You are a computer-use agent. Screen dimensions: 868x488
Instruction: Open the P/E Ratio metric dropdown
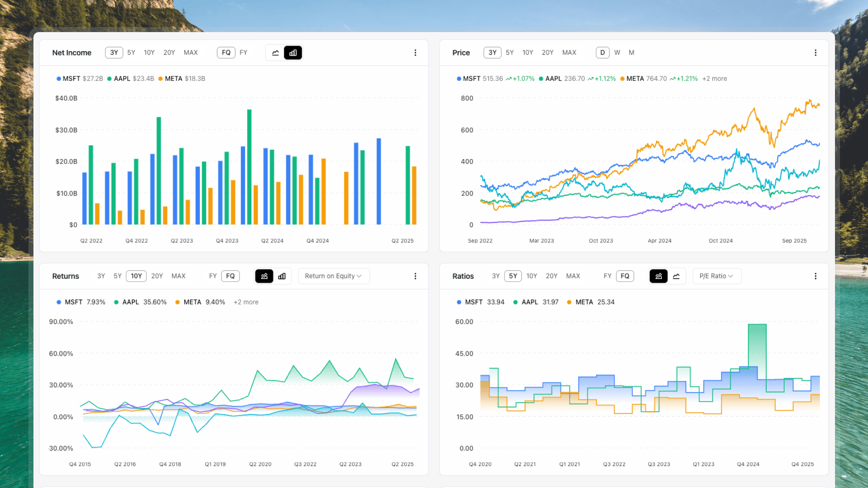[x=716, y=276]
